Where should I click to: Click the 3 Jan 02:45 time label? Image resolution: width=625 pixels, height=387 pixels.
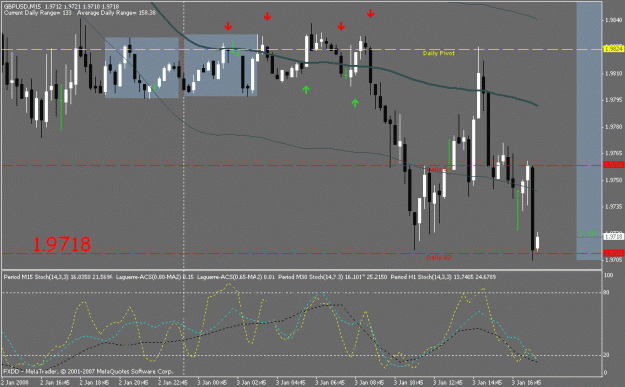(x=252, y=383)
